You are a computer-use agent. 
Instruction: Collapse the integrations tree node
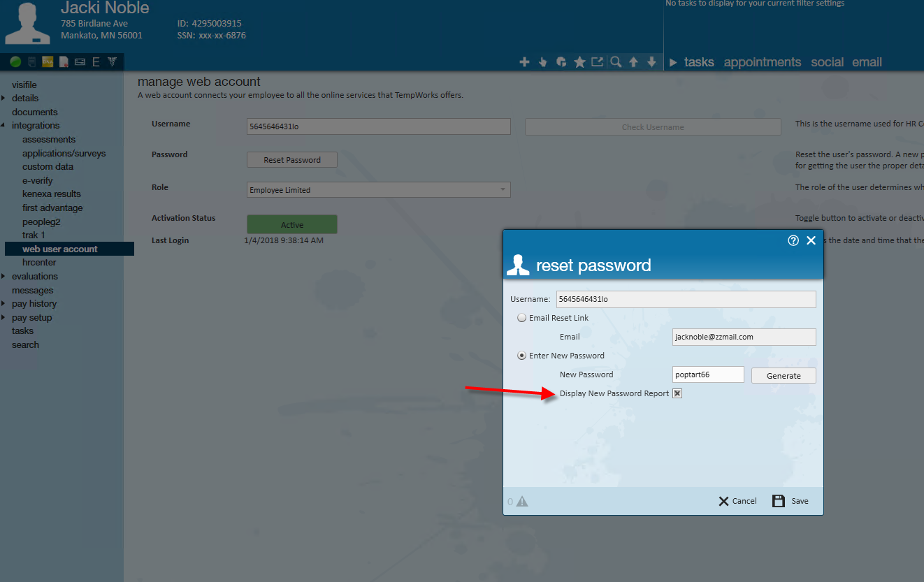coord(3,126)
